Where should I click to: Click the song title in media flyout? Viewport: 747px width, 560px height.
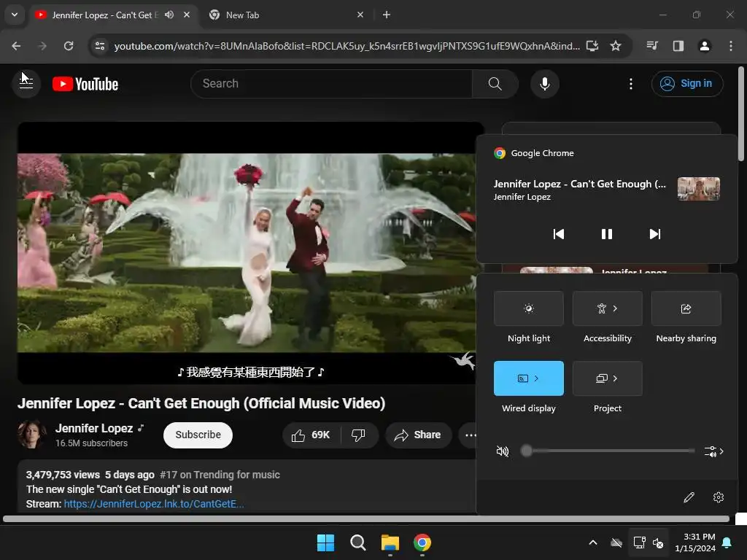579,184
